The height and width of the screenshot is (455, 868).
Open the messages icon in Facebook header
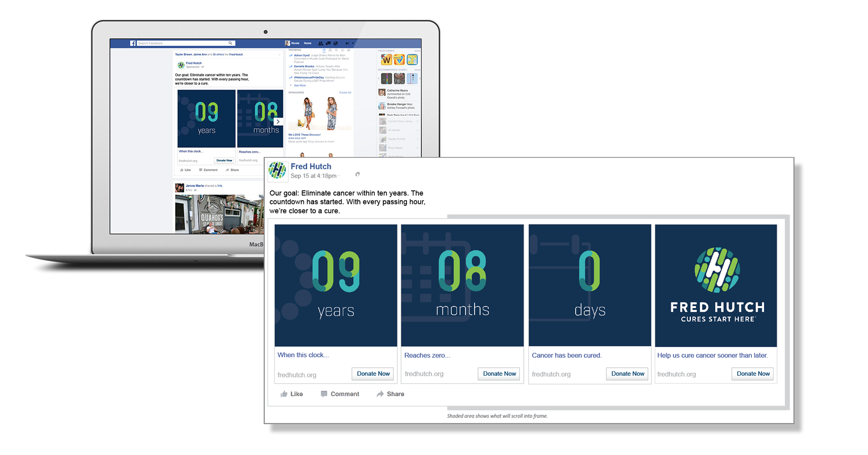click(x=328, y=43)
